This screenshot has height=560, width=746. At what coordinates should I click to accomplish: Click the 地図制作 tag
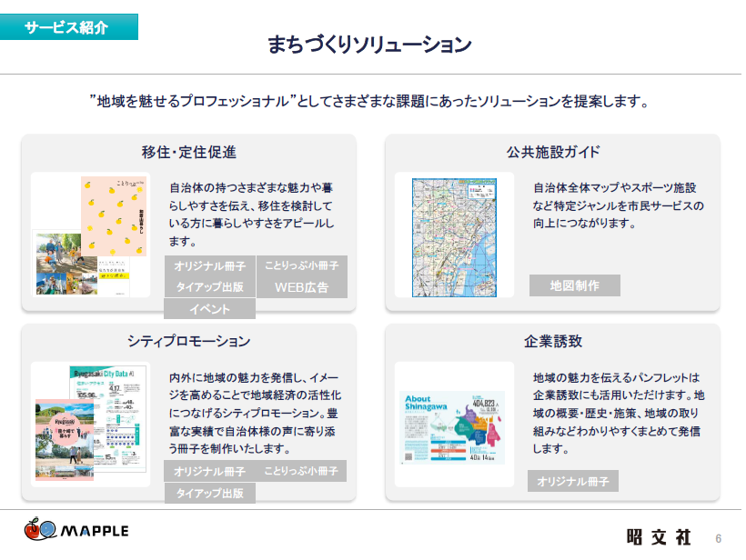tap(574, 285)
